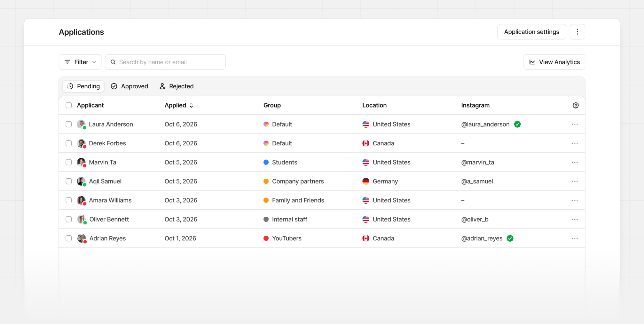The width and height of the screenshot is (644, 324).
Task: Expand the Filter dropdown
Action: (x=80, y=62)
